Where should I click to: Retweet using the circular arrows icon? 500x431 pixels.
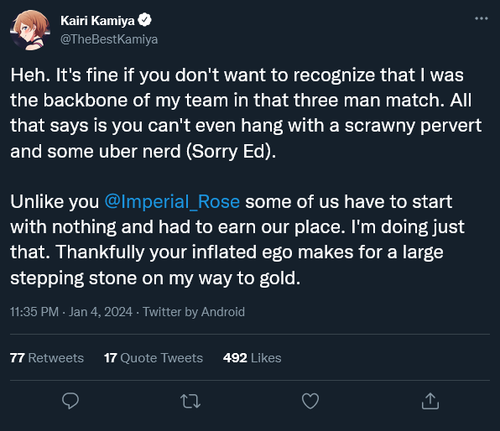[190, 401]
